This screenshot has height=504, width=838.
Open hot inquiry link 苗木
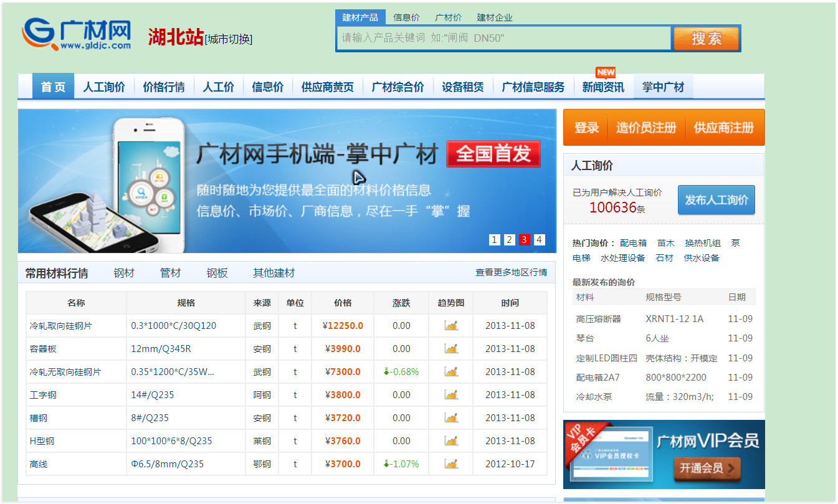click(x=666, y=243)
